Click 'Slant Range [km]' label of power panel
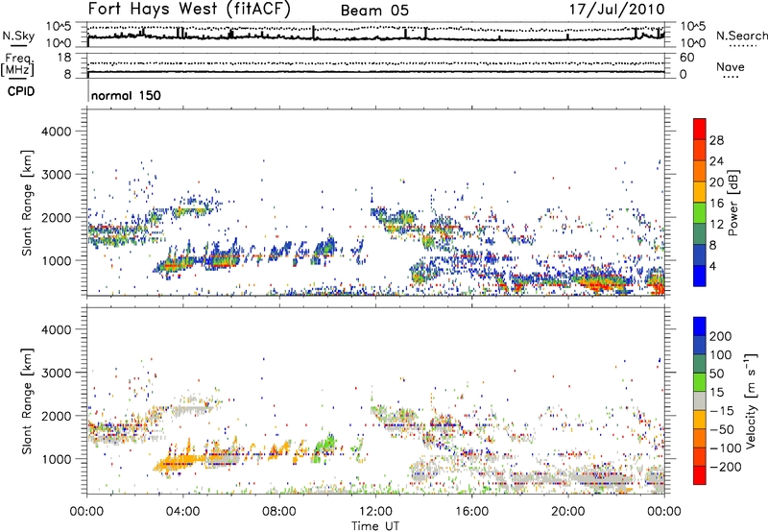The image size is (768, 532). 27,203
